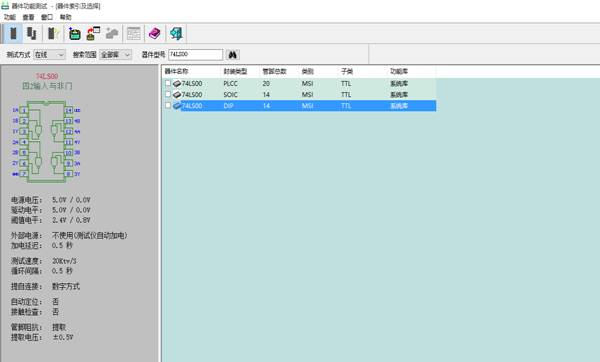Click the teal exit door toolbar icon
This screenshot has width=600, height=362.
click(x=176, y=34)
